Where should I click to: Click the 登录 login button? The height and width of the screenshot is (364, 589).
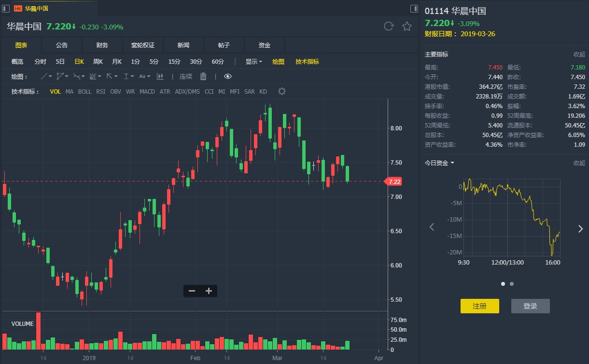530,306
